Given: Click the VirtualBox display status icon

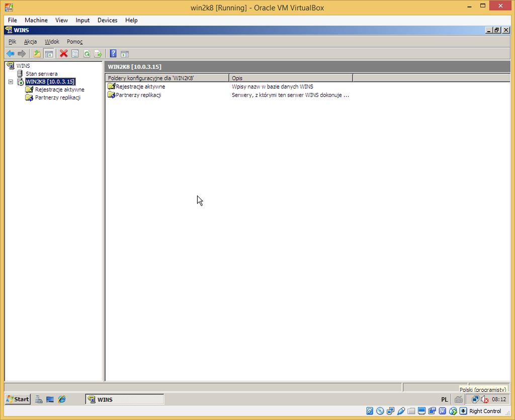Looking at the screenshot, I should point(422,411).
